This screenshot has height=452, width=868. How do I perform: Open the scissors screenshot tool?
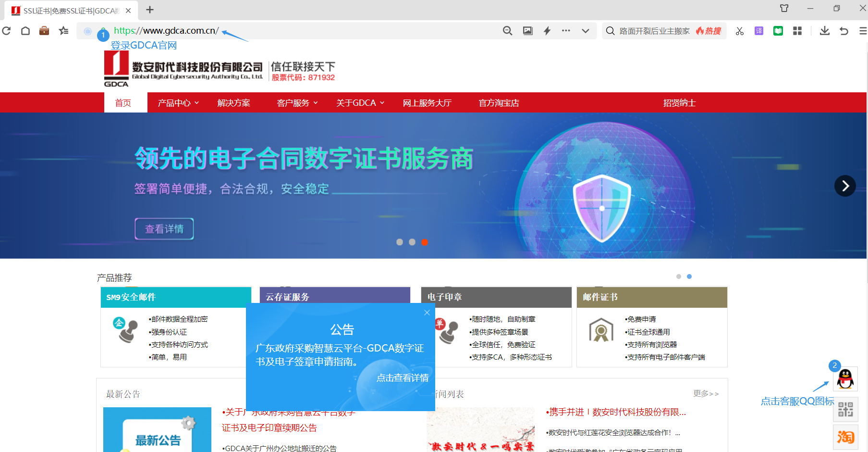click(740, 31)
